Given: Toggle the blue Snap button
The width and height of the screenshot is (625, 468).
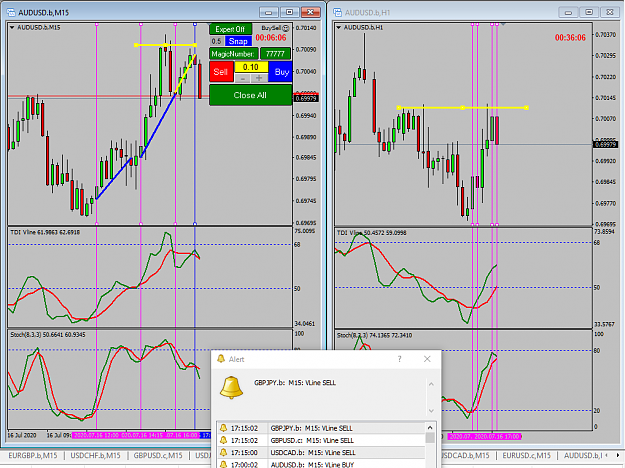Looking at the screenshot, I should point(238,41).
